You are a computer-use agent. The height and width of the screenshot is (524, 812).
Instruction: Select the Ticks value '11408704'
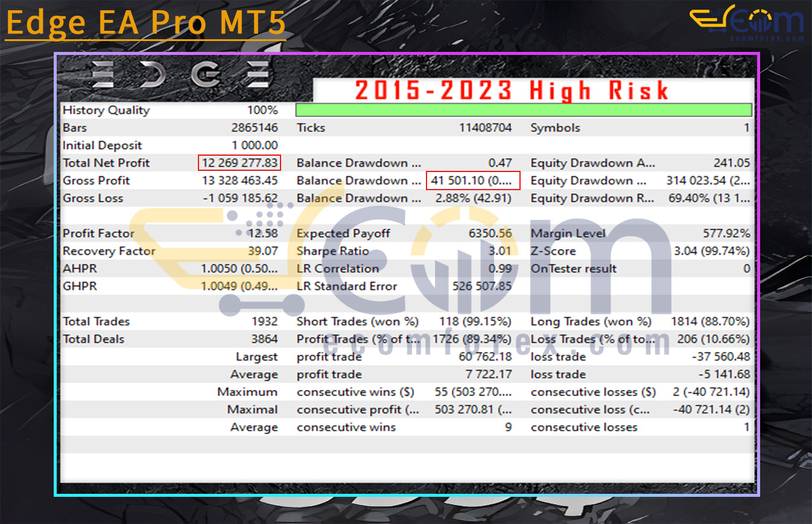[x=485, y=128]
